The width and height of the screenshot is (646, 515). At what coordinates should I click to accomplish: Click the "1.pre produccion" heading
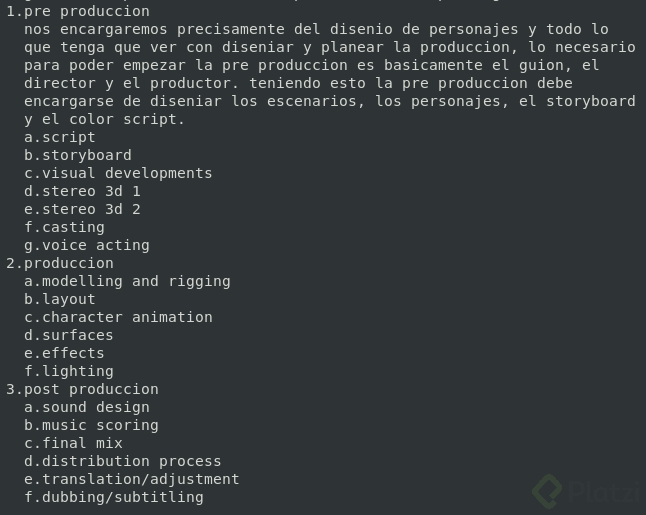point(78,11)
